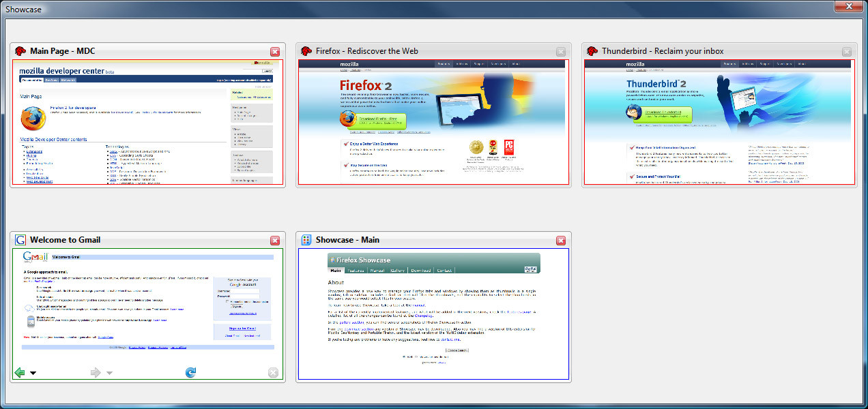Click the greyed close button on the Firefox thumbnail
868x409 pixels.
point(561,52)
